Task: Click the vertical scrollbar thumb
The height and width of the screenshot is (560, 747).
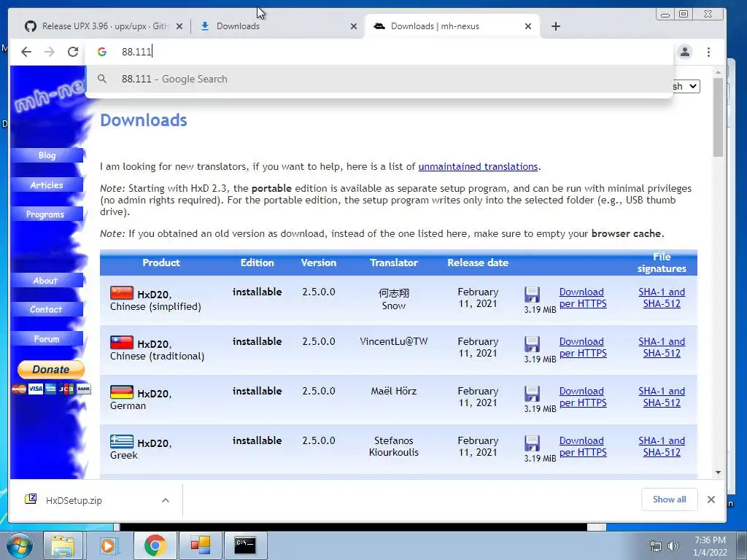Action: pos(718,117)
